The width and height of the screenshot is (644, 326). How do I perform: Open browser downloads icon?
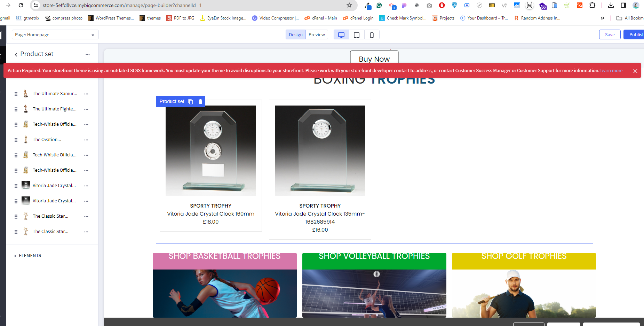click(611, 5)
